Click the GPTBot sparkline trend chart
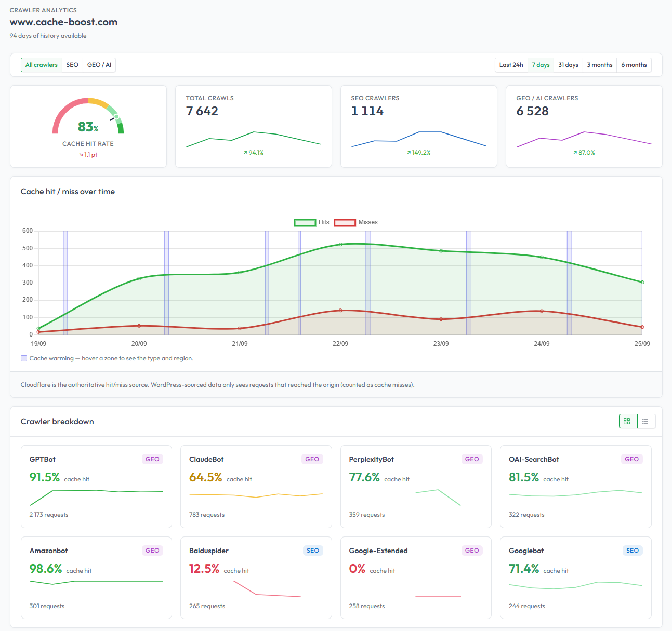 97,497
